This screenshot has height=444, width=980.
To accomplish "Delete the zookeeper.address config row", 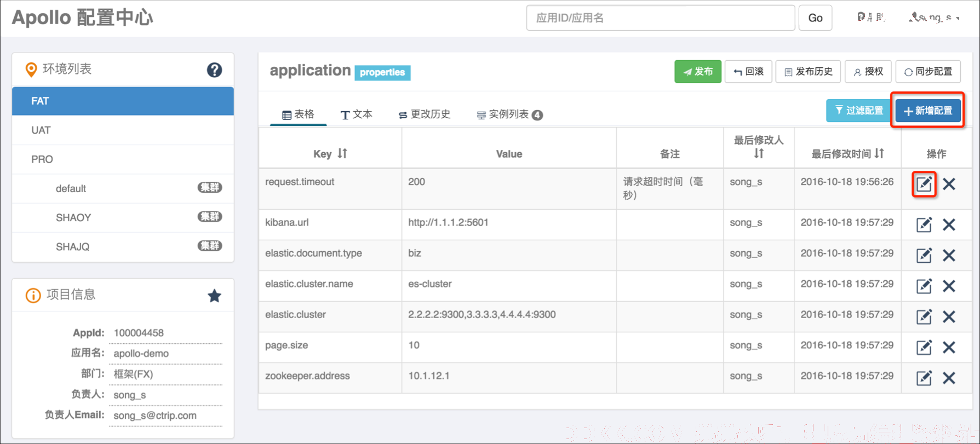I will coord(949,378).
